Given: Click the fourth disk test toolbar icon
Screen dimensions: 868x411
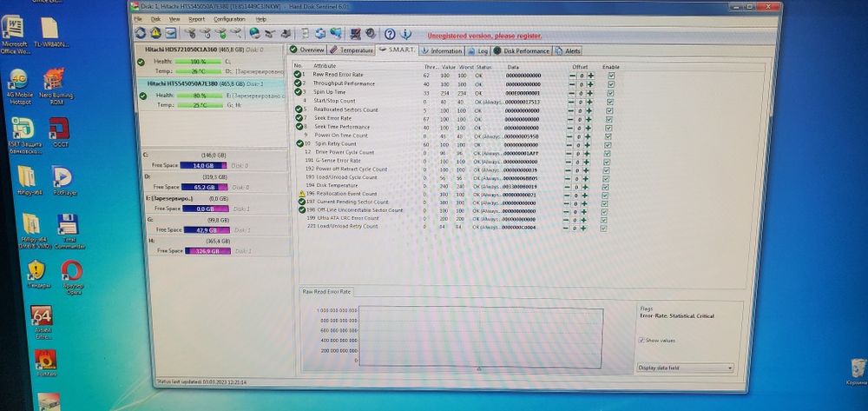Looking at the screenshot, I should pos(236,33).
